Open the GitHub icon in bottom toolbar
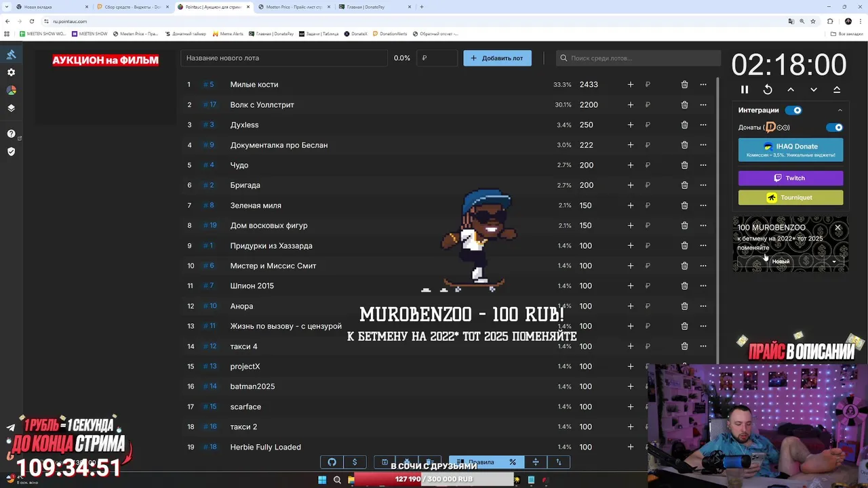Screen dimensions: 868x488 click(x=332, y=462)
